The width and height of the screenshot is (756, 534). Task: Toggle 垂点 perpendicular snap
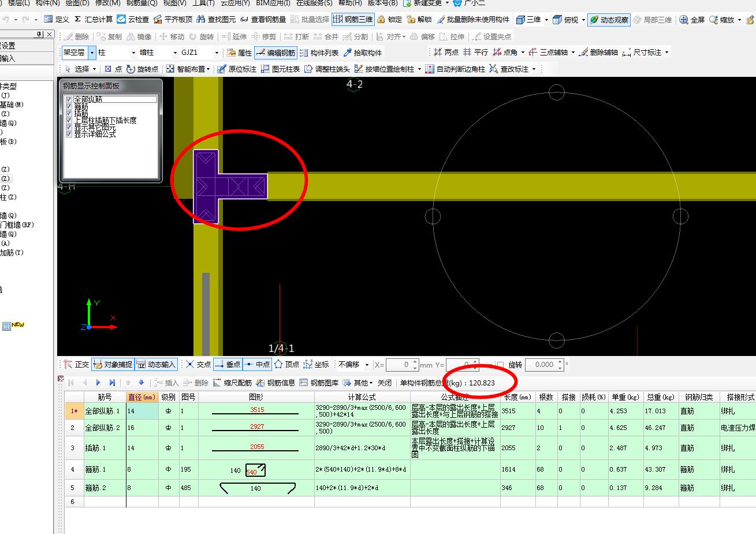228,365
